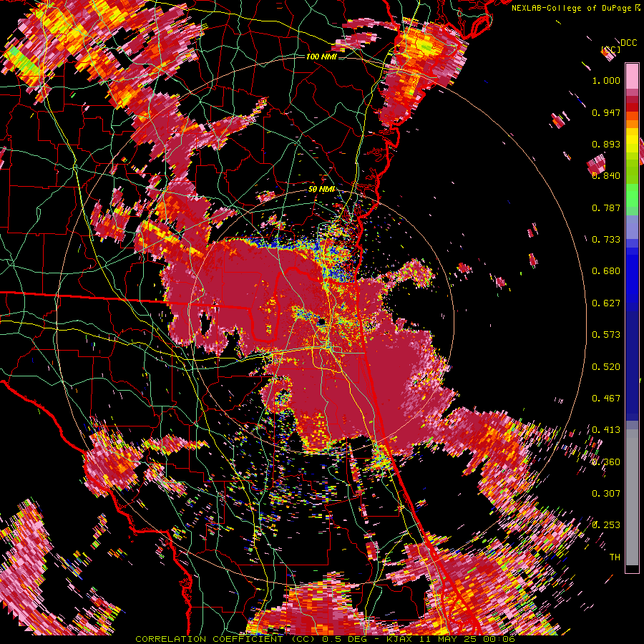644x644 pixels.
Task: Click the 50 NMI range ring label
Action: 321,190
